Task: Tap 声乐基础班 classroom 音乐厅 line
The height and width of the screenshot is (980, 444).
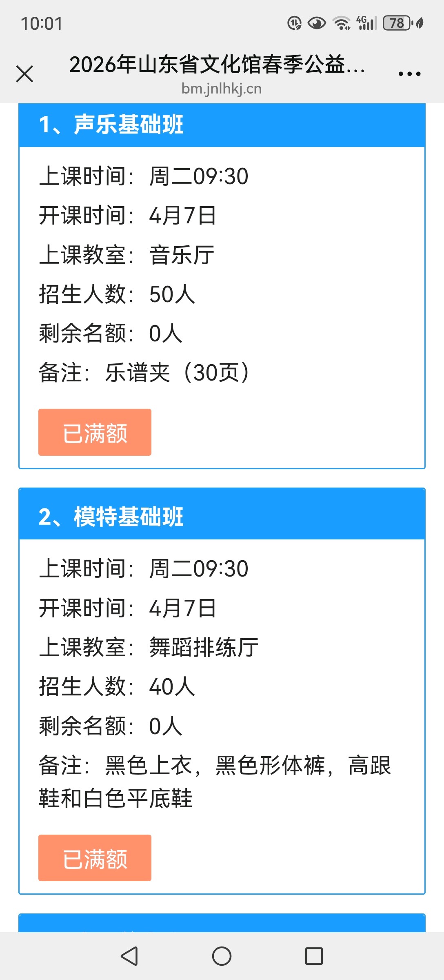Action: [127, 255]
